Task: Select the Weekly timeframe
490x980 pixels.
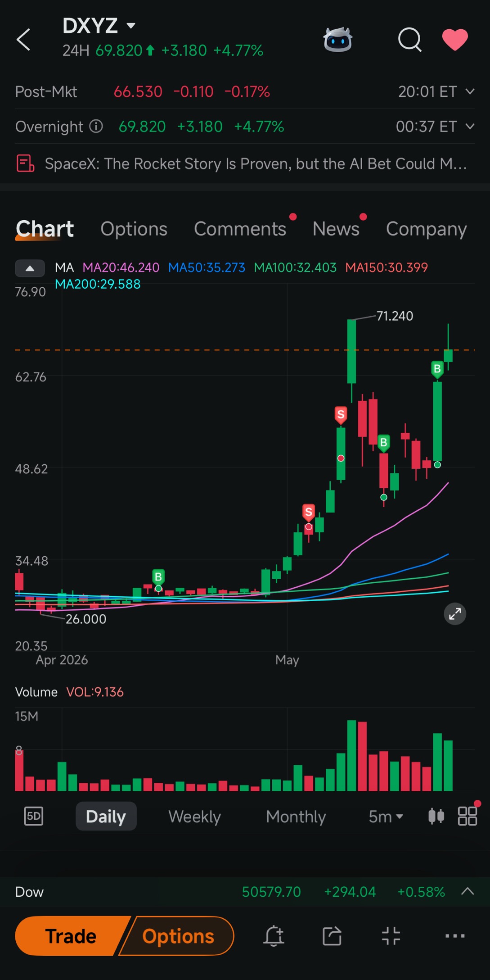Action: (x=194, y=816)
